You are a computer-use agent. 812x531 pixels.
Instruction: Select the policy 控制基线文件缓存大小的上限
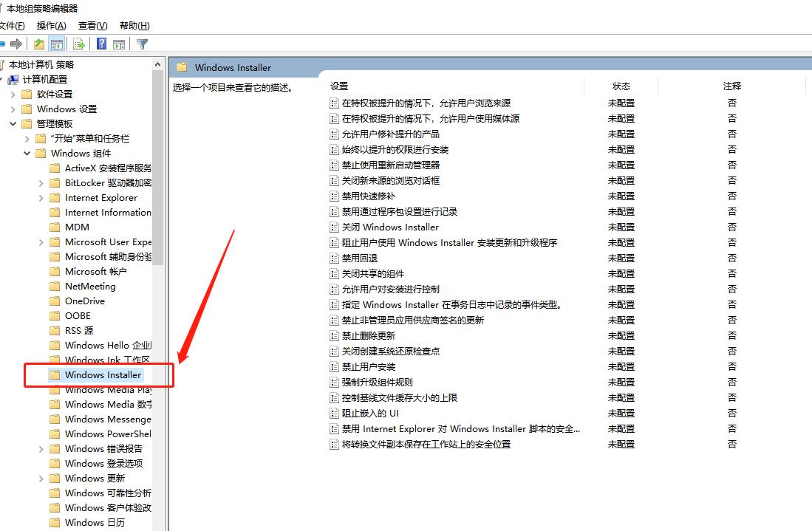[399, 398]
